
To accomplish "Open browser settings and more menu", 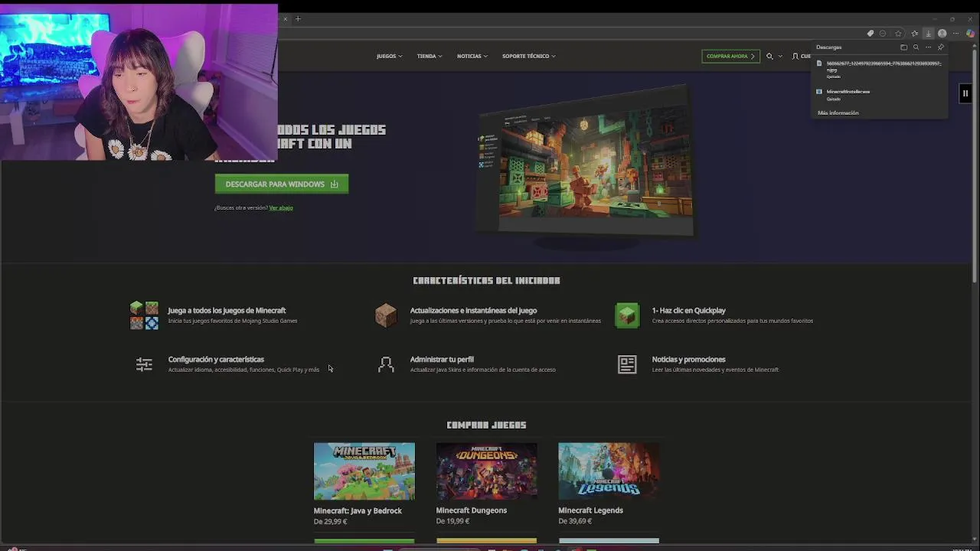I will (955, 34).
